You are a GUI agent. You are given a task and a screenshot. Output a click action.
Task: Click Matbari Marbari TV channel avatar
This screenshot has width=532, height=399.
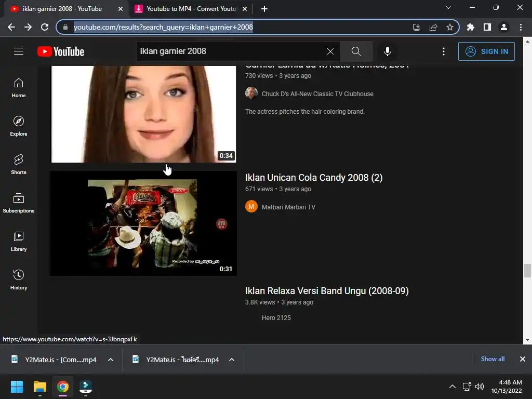[x=251, y=207]
